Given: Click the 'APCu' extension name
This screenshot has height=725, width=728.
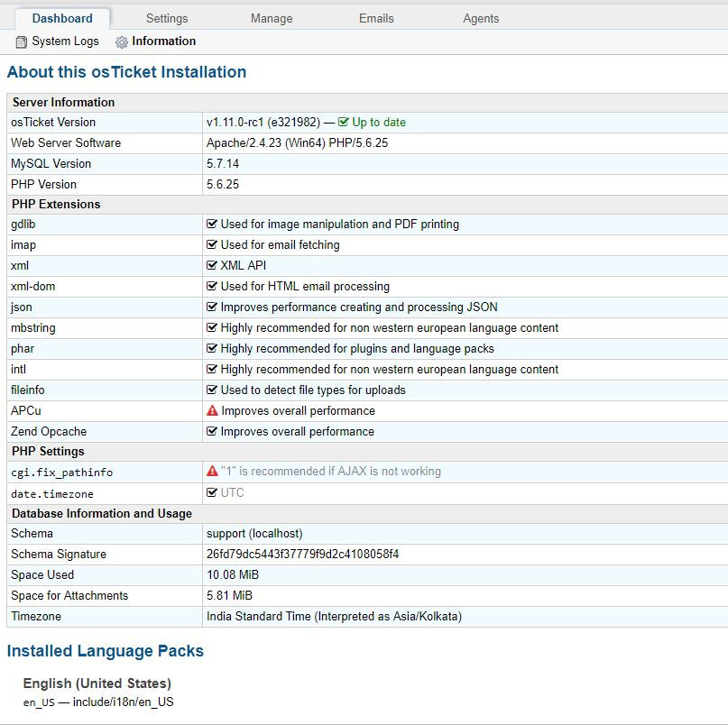Looking at the screenshot, I should 26,411.
